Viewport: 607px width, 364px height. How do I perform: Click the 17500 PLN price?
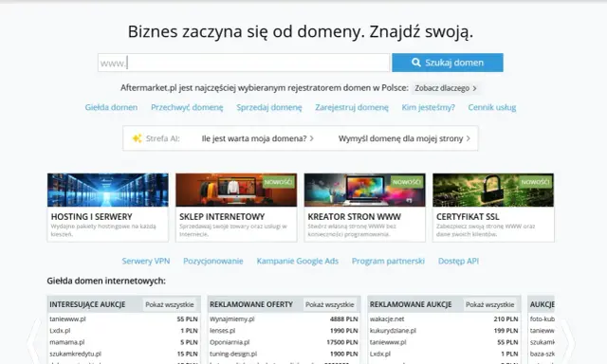342,342
